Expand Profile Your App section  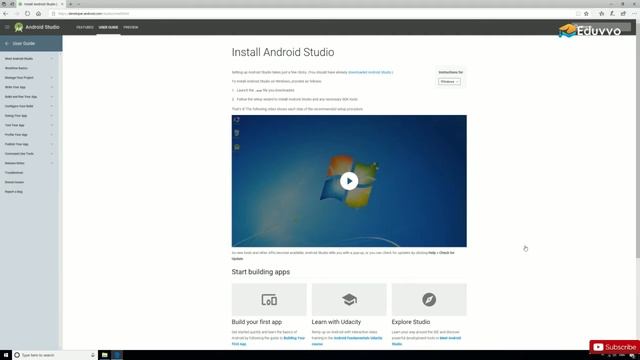[x=29, y=135]
